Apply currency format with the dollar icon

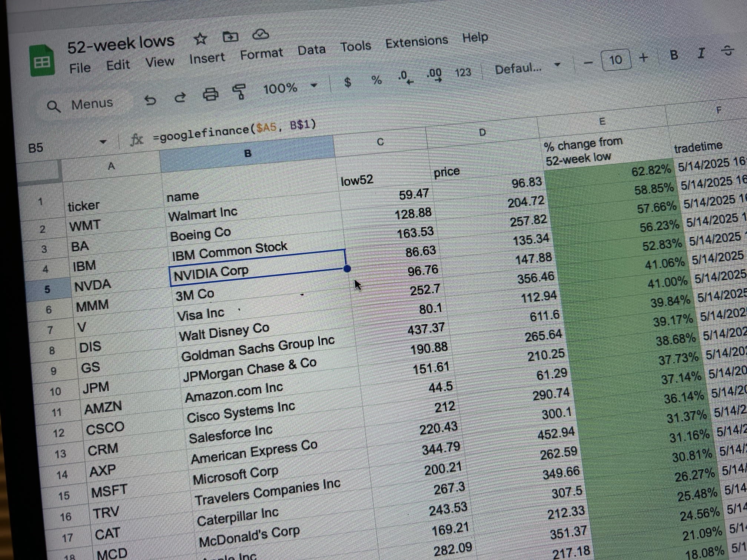(347, 82)
